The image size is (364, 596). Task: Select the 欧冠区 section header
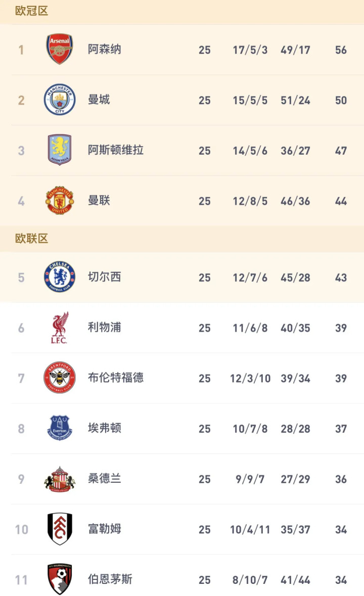(31, 11)
